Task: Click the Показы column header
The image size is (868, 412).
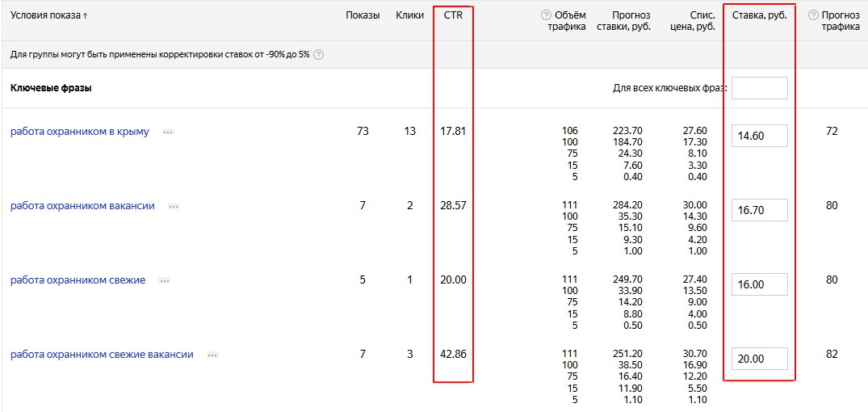Action: [x=363, y=15]
